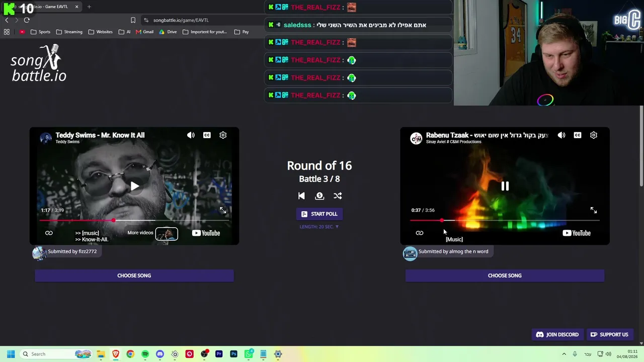Viewport: 644px width, 362px height.
Task: Open Premiere Pro from the taskbar
Action: [x=219, y=354]
